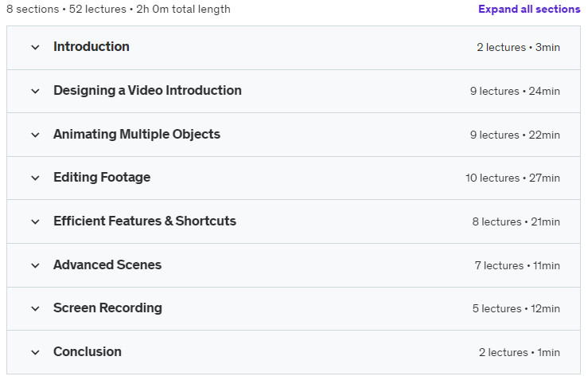Open the Conclusion section title
The image size is (588, 380).
point(88,352)
